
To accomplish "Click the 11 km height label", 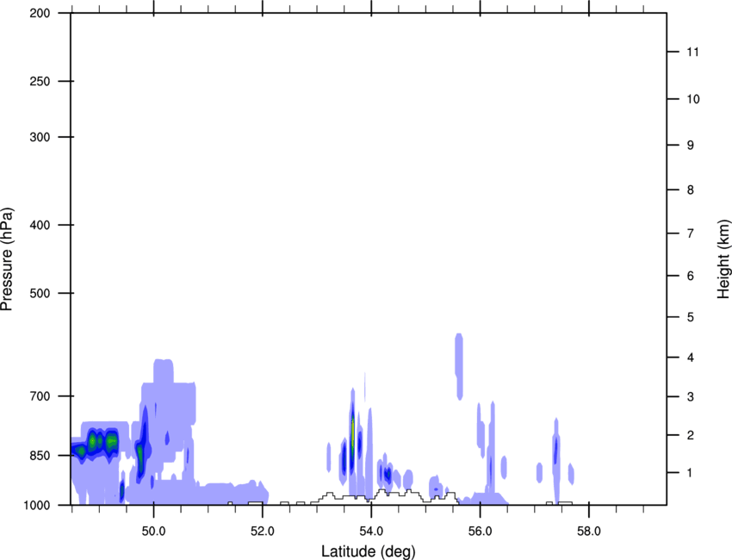I will coord(693,52).
